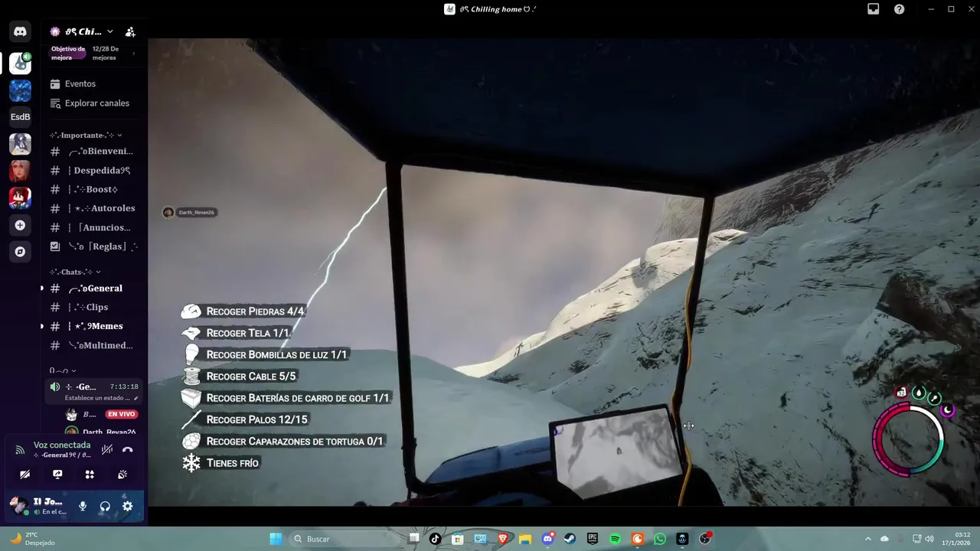Open the EsdB server
Image resolution: width=980 pixels, height=551 pixels.
pos(21,117)
